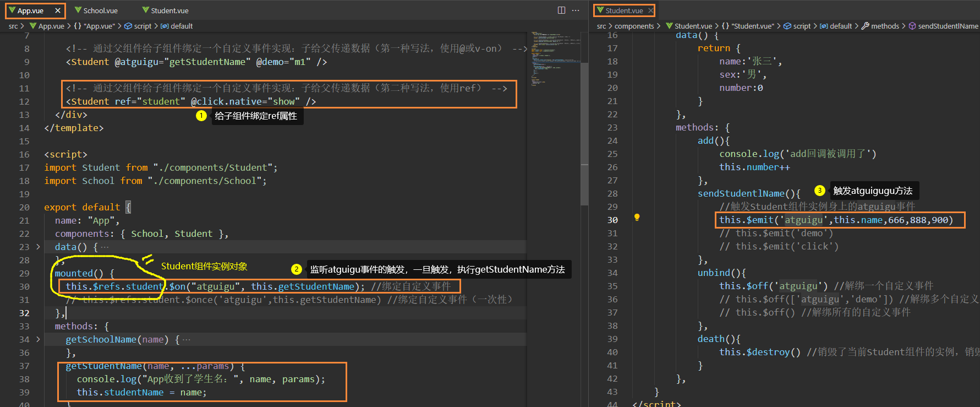The image size is (980, 407).
Task: Open the src breadcrumb in the left editor
Action: point(13,26)
